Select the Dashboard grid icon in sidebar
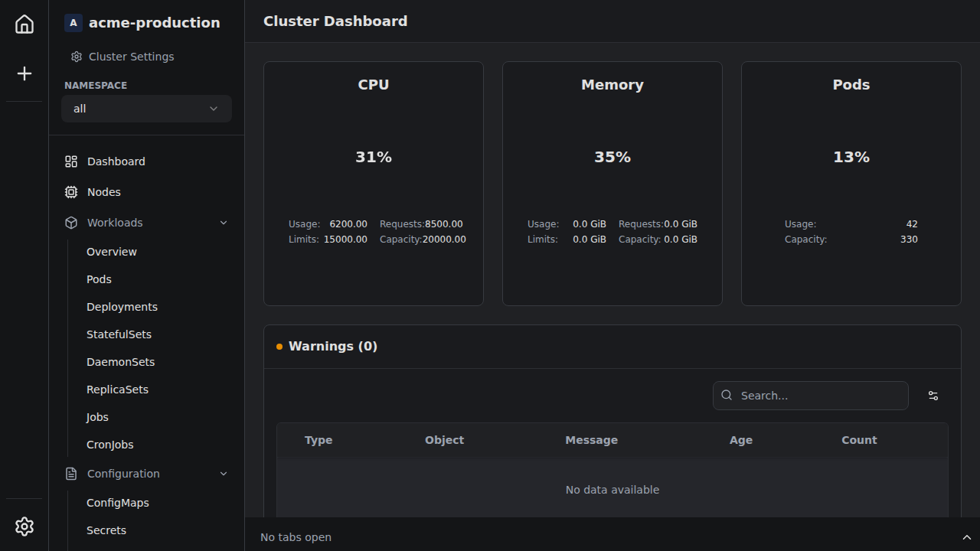 (70, 161)
